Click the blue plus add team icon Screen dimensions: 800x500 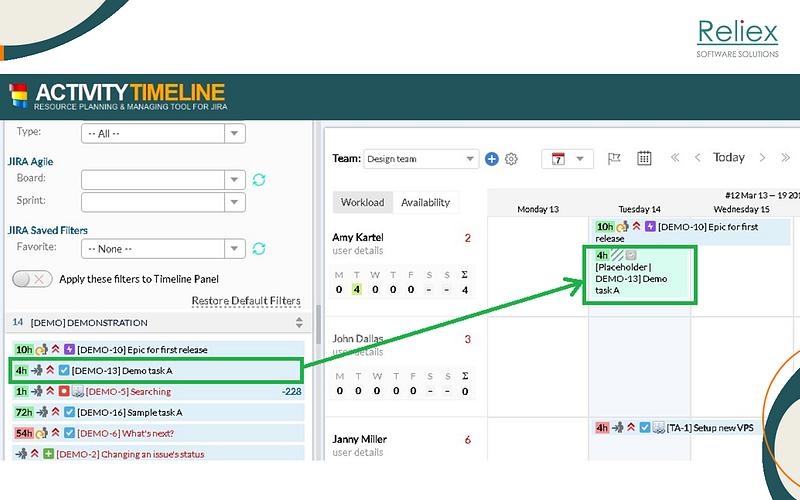point(491,159)
